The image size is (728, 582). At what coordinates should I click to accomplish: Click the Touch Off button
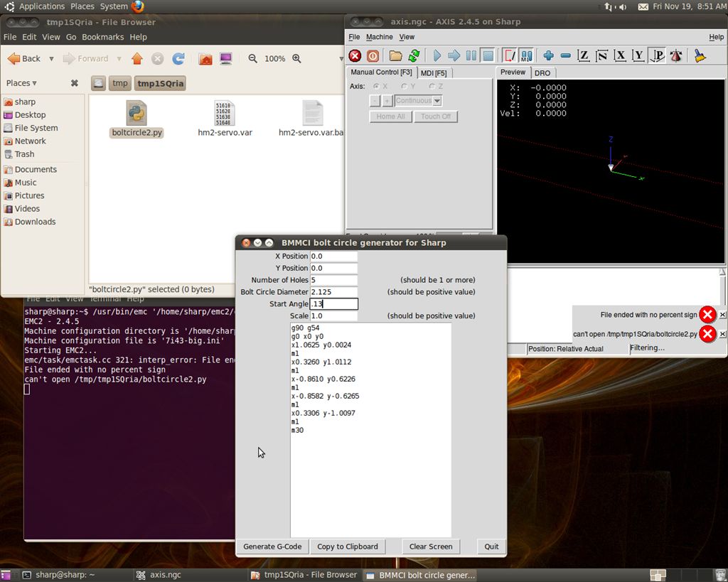436,117
